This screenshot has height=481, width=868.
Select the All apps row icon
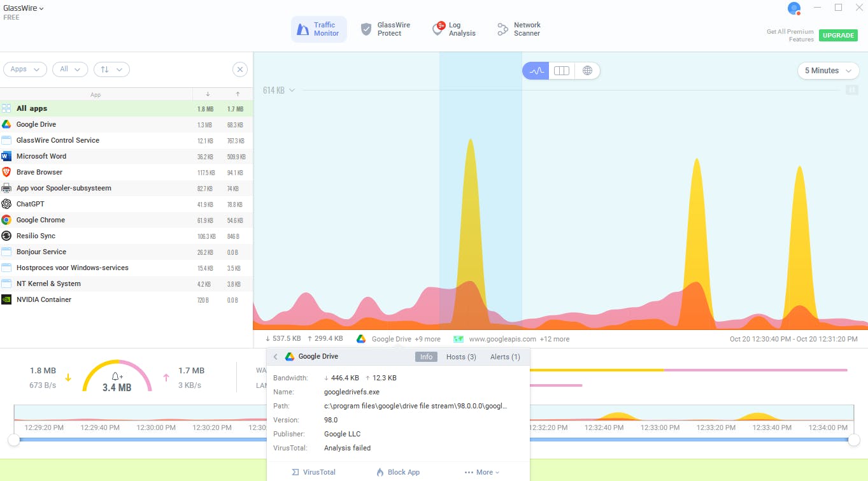pos(6,109)
